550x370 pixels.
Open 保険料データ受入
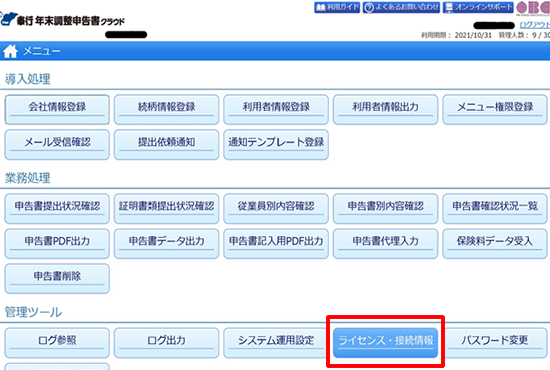pyautogui.click(x=495, y=244)
